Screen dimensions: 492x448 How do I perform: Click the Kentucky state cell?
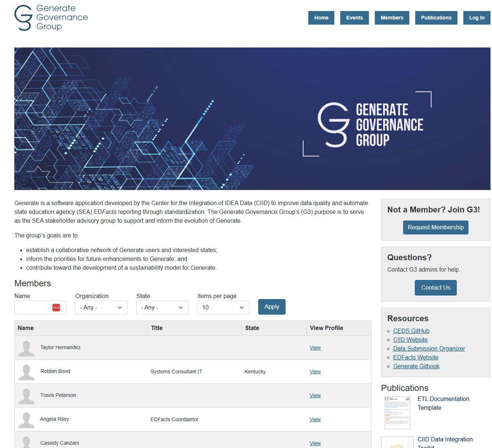coord(255,372)
